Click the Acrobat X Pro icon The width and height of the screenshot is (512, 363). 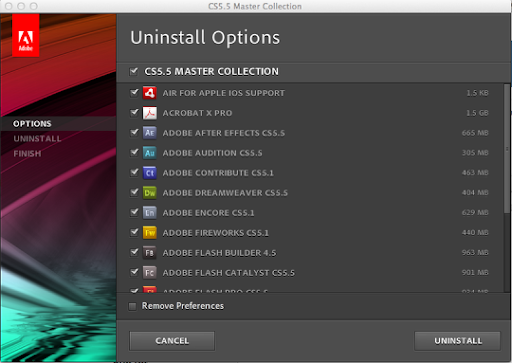coord(150,113)
